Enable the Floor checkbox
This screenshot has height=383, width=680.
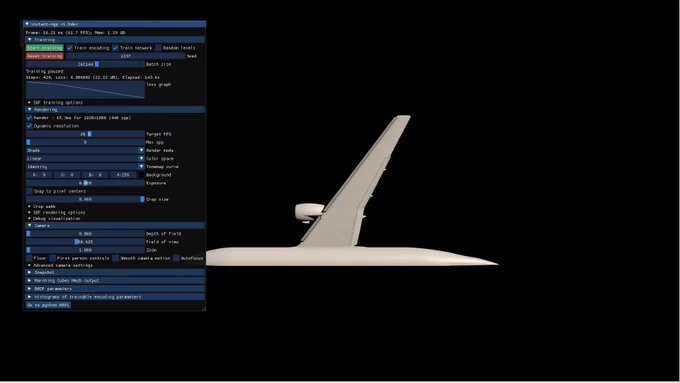[29, 258]
